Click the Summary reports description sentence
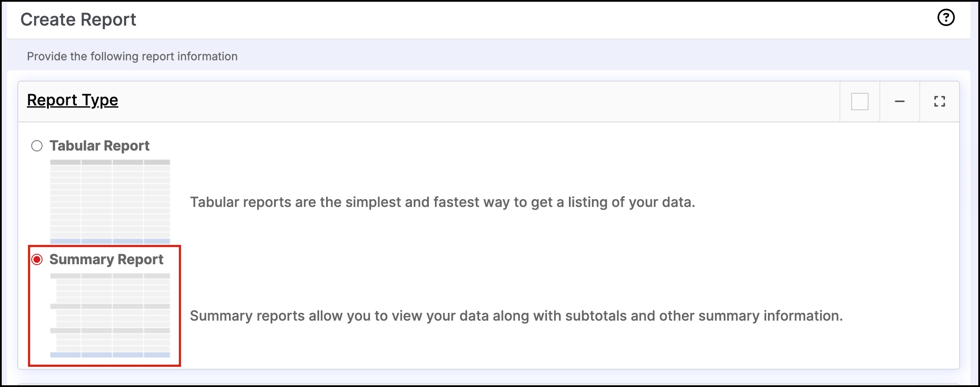Image resolution: width=980 pixels, height=387 pixels. coord(516,316)
